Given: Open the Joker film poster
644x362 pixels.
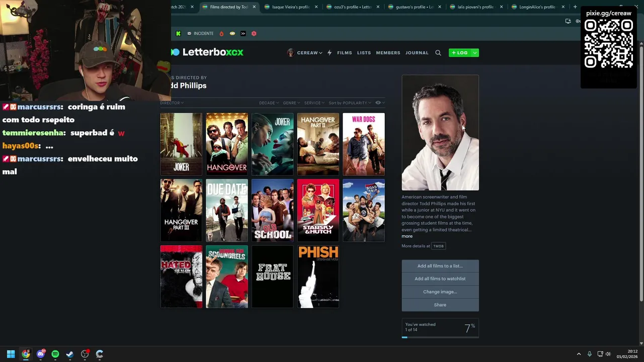Looking at the screenshot, I should pyautogui.click(x=181, y=144).
